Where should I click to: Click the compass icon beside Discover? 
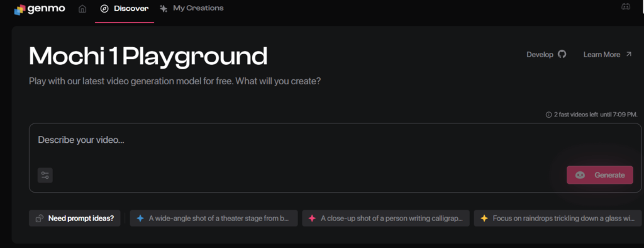[x=104, y=9]
